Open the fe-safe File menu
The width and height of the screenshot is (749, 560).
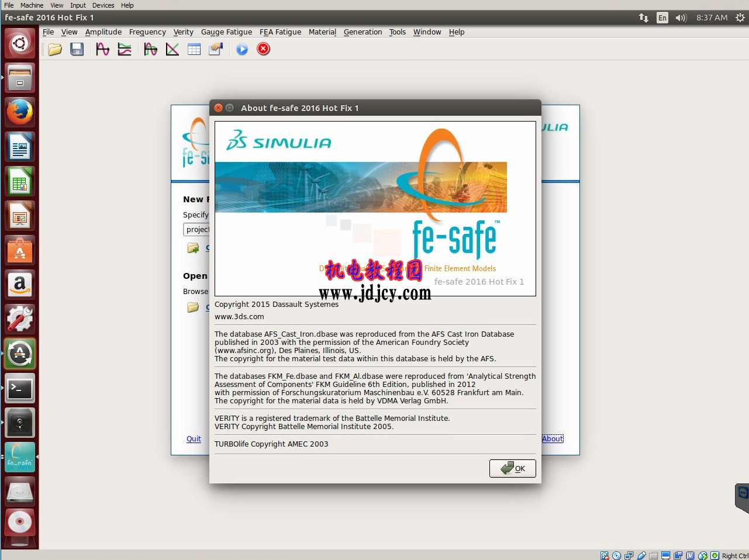48,32
